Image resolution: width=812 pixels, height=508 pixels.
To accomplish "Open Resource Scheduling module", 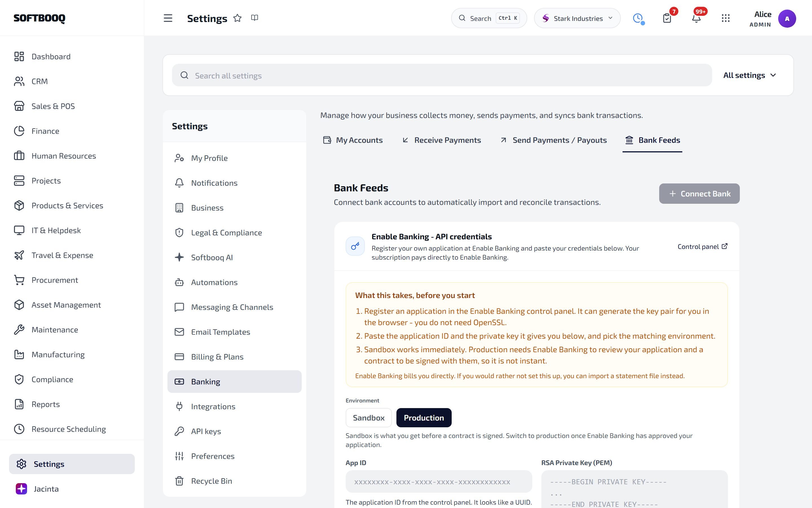I will click(x=72, y=429).
